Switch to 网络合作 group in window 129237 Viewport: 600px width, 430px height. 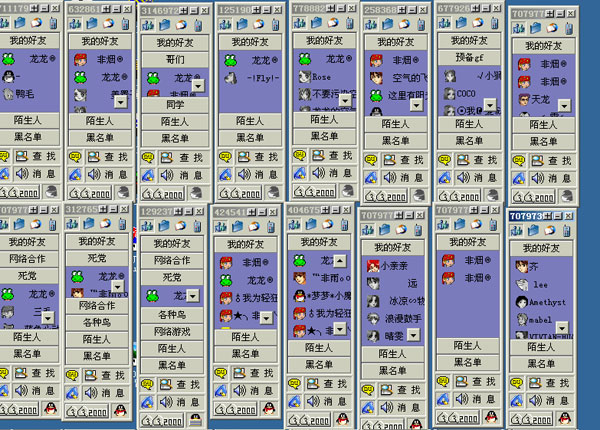172,261
